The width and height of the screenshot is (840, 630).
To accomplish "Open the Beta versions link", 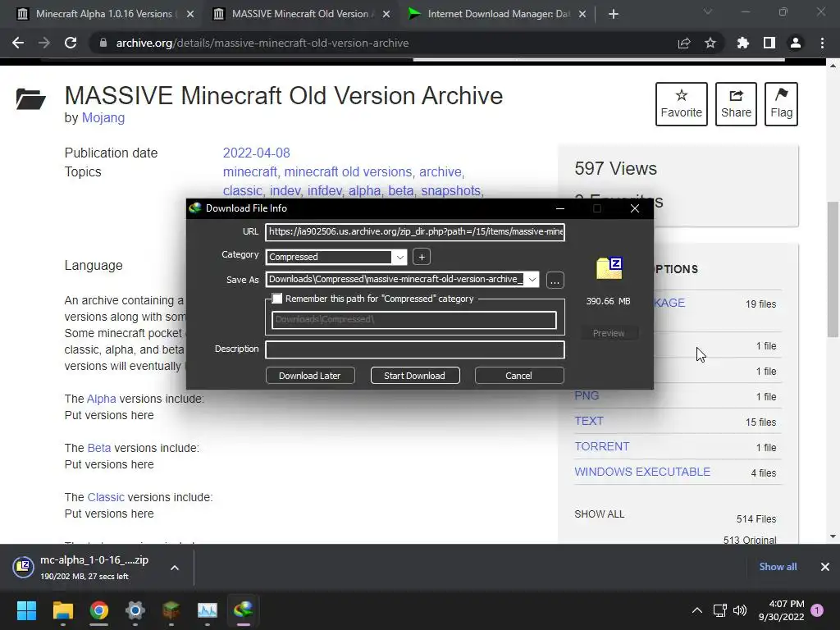I will (99, 448).
